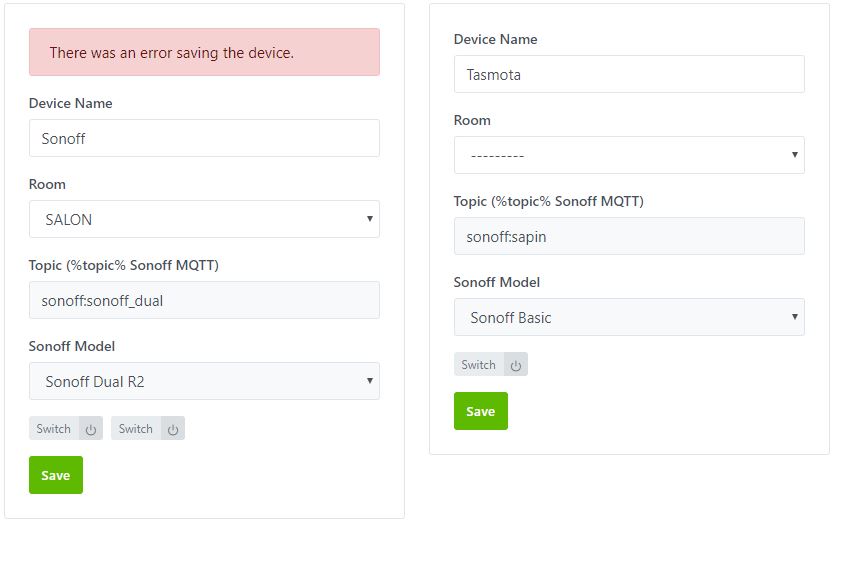Image resolution: width=842 pixels, height=565 pixels.
Task: Toggle second Switch label on Sonoff card
Action: 136,429
